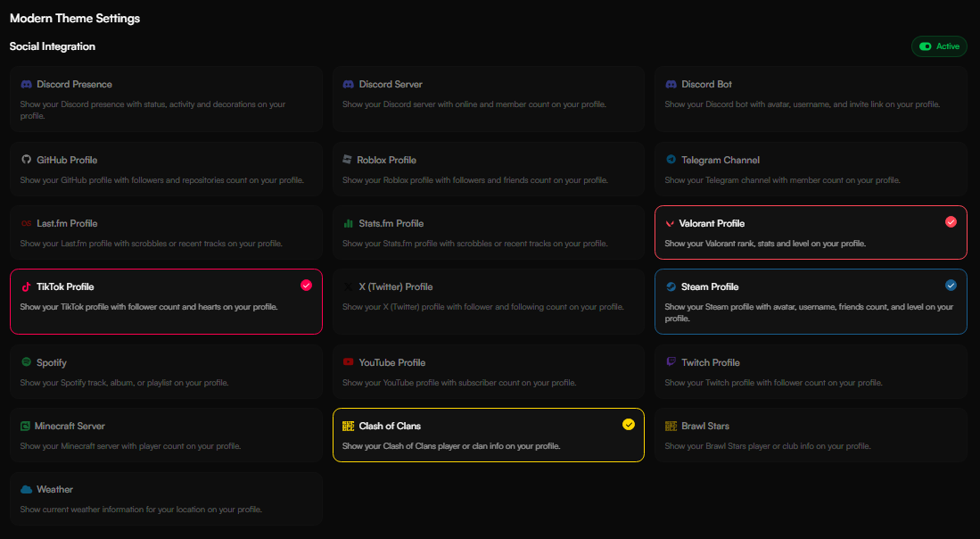The height and width of the screenshot is (539, 980).
Task: Click the Twitch logo icon
Action: (x=671, y=362)
